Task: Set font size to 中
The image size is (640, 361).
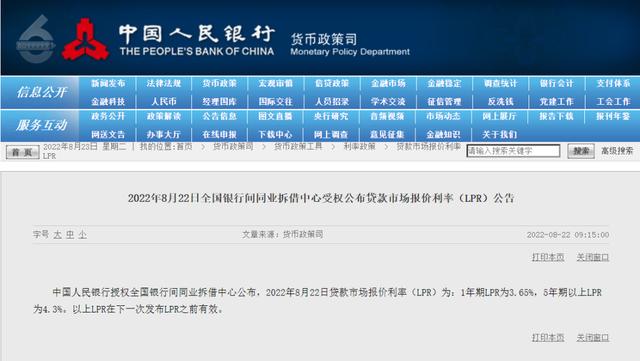Action: (70, 234)
